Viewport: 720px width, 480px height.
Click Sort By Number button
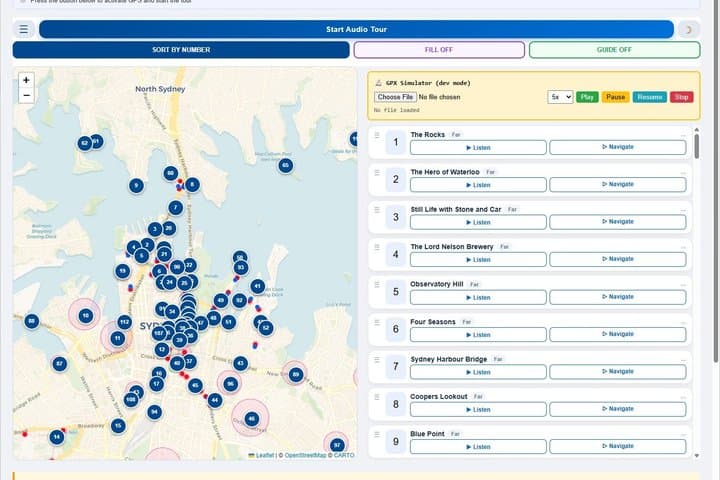click(181, 50)
